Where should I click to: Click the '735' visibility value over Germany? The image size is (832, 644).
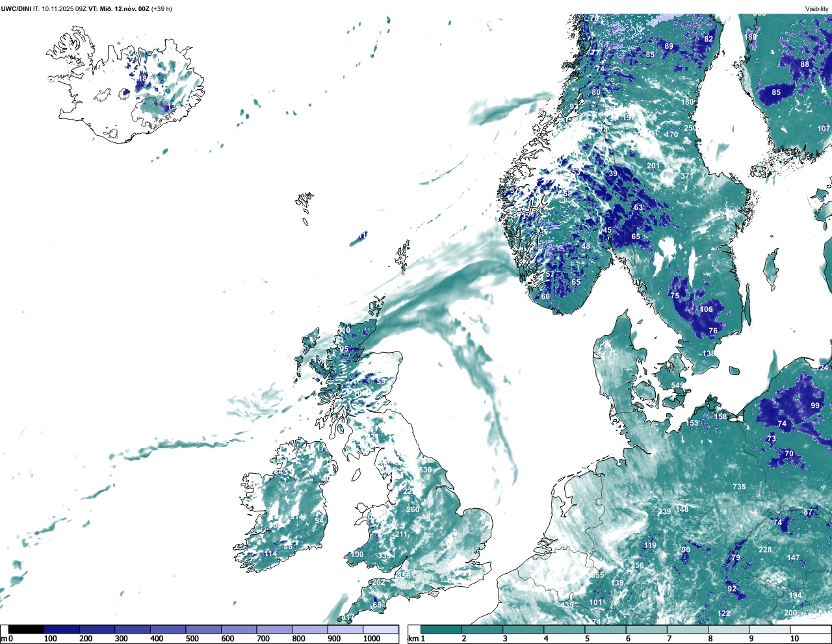click(x=739, y=487)
